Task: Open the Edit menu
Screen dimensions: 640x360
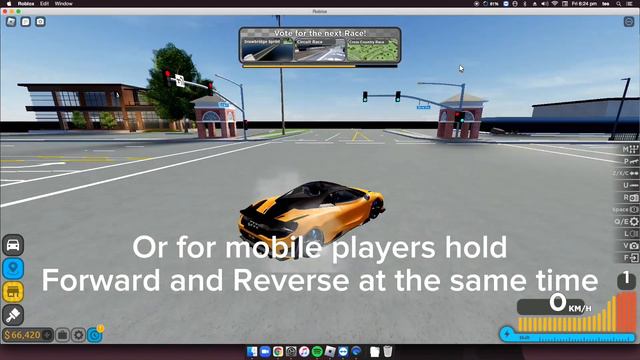Action: click(44, 4)
